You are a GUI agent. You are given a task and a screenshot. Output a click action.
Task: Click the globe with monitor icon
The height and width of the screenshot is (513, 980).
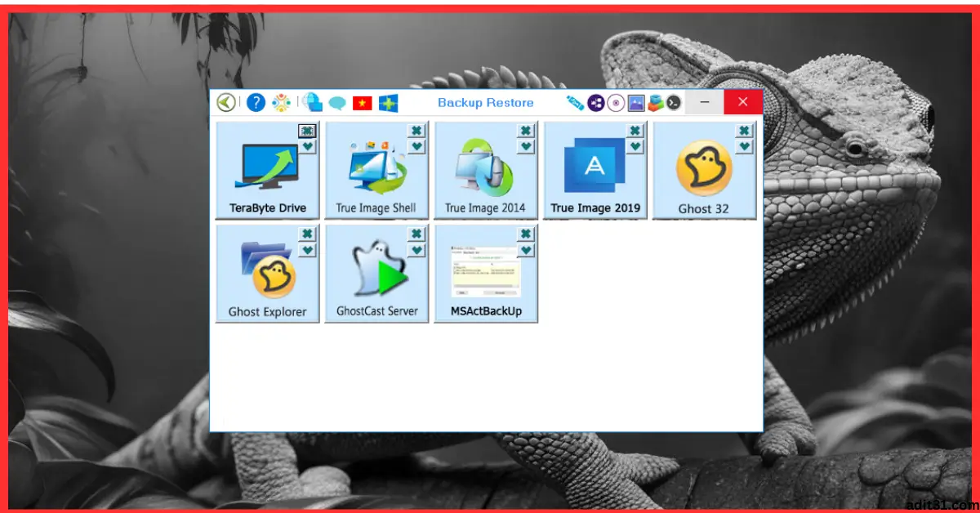(313, 102)
